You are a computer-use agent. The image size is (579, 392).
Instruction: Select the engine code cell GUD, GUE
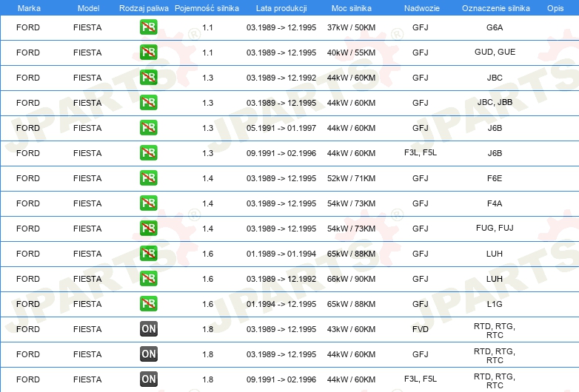[495, 52]
